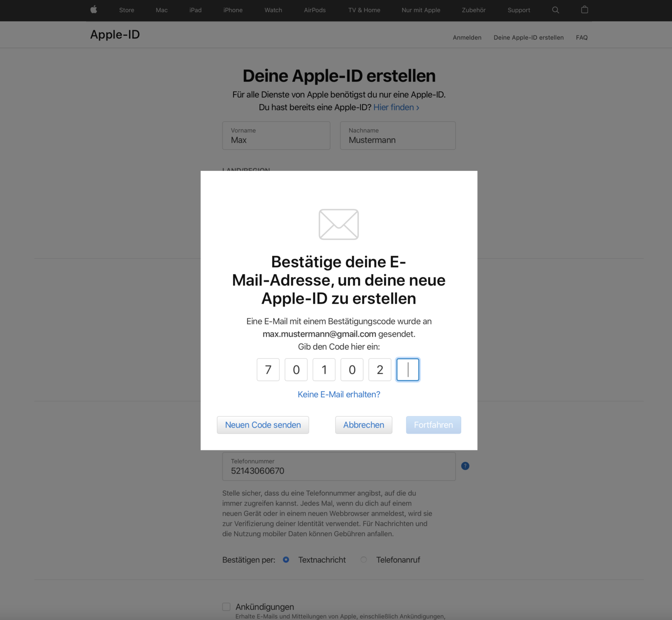Click the Keine E-Mail erhalten link
Screen dimensions: 672x620
[339, 394]
